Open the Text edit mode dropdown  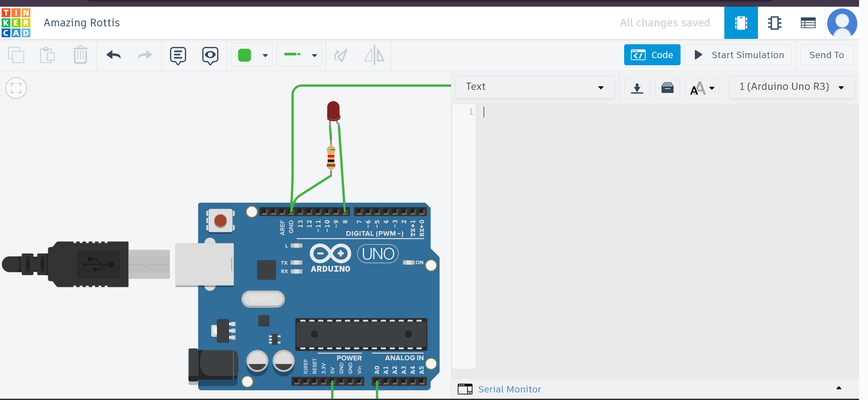pyautogui.click(x=535, y=87)
